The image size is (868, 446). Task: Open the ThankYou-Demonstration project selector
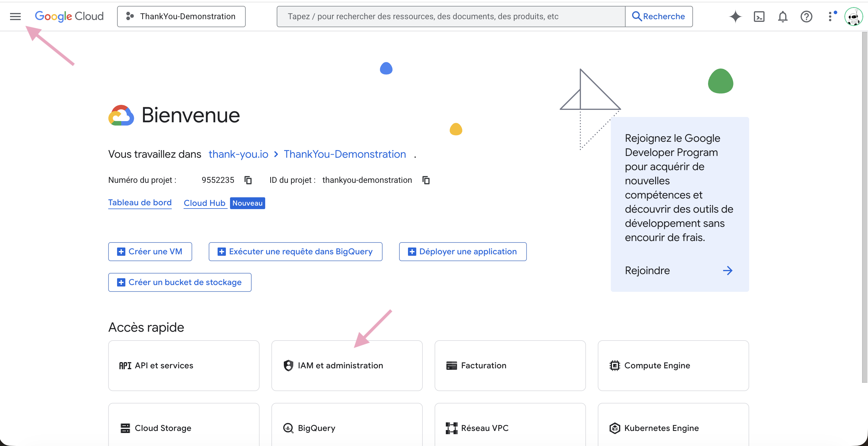pyautogui.click(x=181, y=16)
